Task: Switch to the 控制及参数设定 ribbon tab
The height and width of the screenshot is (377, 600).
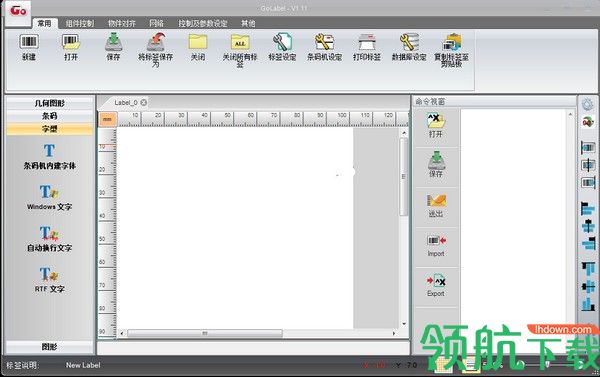Action: [x=203, y=23]
